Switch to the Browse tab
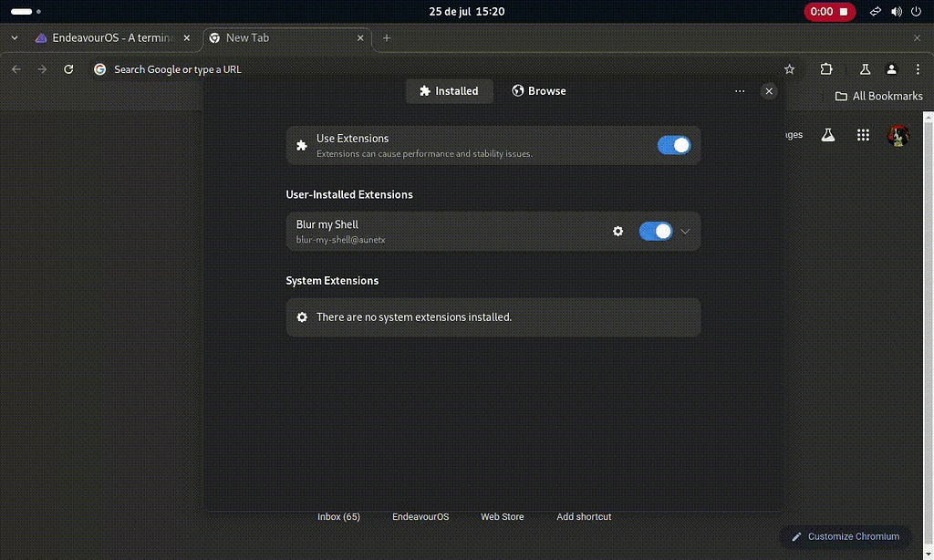 [x=539, y=90]
